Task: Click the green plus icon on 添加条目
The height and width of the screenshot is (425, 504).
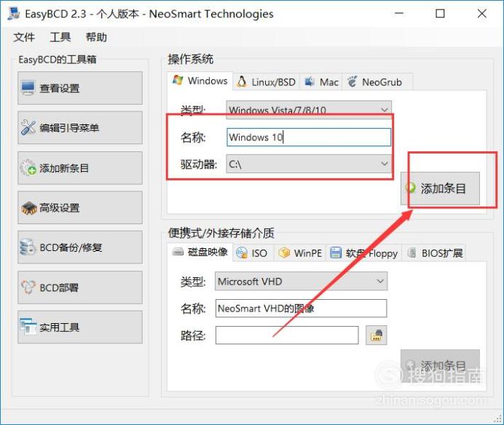Action: click(410, 187)
